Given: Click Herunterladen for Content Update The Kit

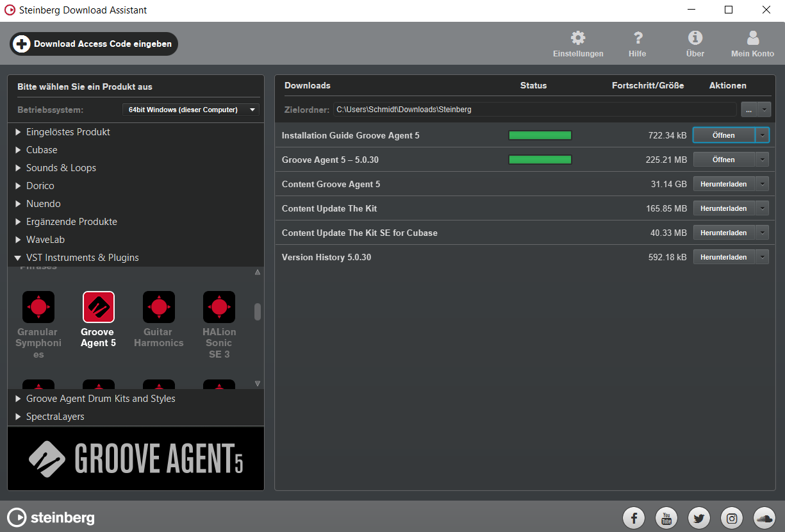Looking at the screenshot, I should point(724,208).
